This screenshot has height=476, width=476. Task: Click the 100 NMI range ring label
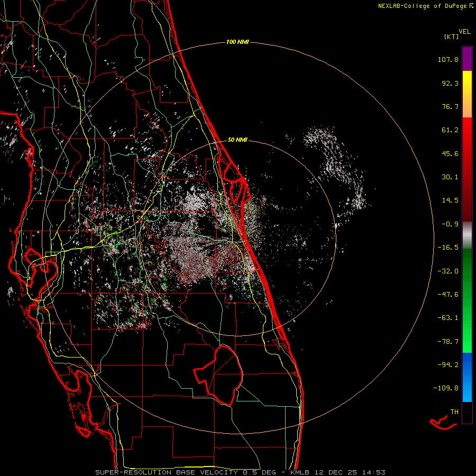point(237,42)
